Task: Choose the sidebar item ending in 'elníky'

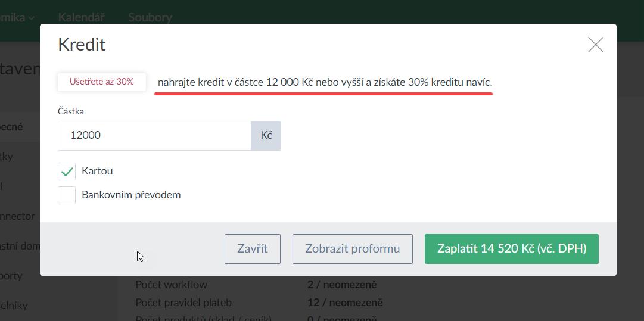Action: click(14, 306)
